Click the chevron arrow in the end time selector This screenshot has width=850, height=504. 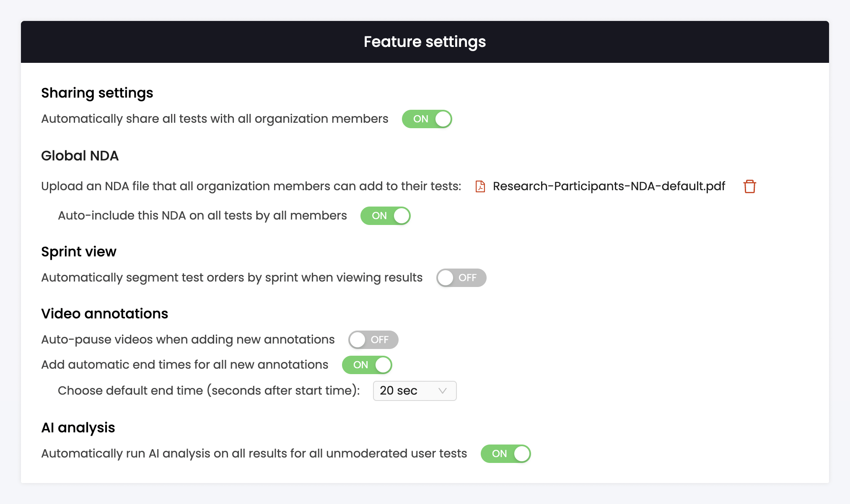click(x=442, y=391)
